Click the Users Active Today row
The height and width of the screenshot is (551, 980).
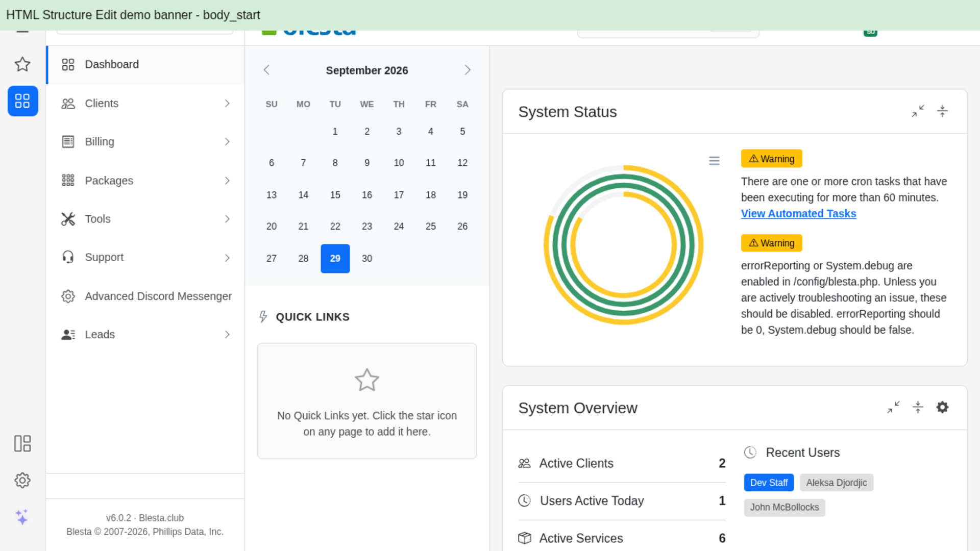point(622,501)
